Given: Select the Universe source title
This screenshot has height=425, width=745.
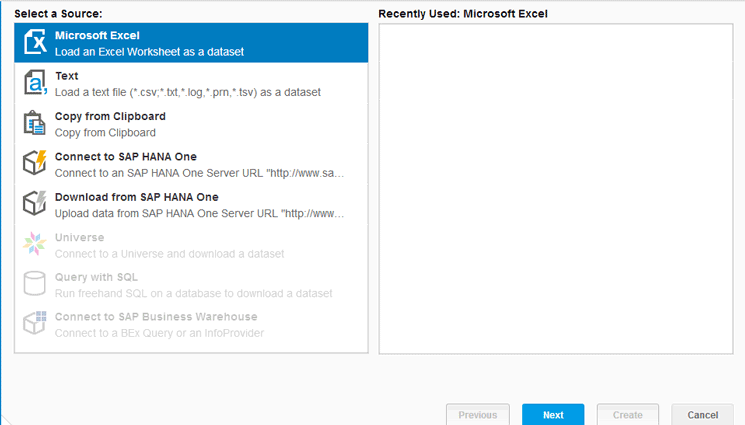Looking at the screenshot, I should click(79, 237).
